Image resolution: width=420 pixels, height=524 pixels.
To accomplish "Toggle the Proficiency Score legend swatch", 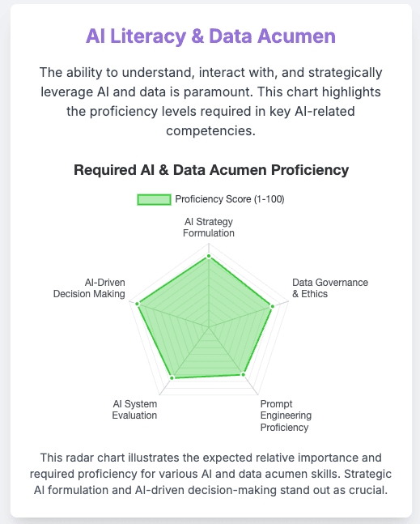I will pyautogui.click(x=155, y=199).
